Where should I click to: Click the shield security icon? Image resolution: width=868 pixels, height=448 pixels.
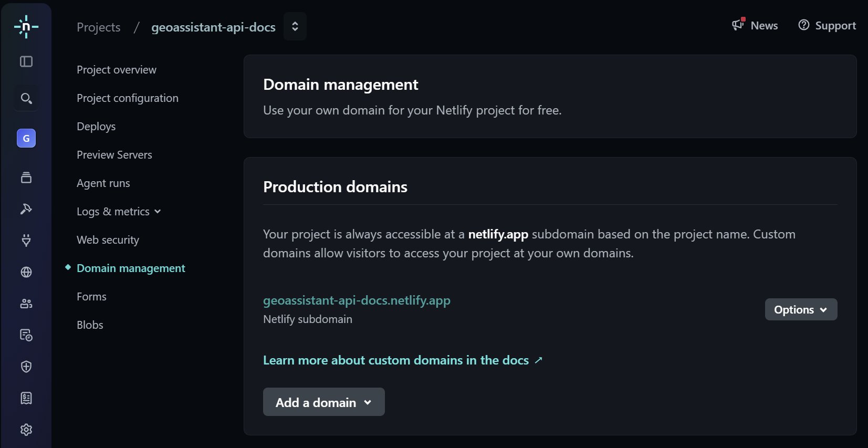26,367
